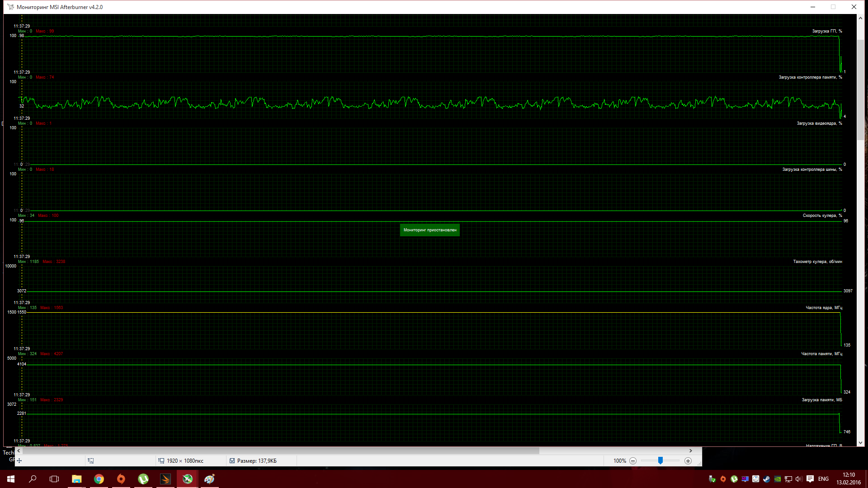Screen dimensions: 868x488
Task: Click the zoom slider handle
Action: coord(660,460)
